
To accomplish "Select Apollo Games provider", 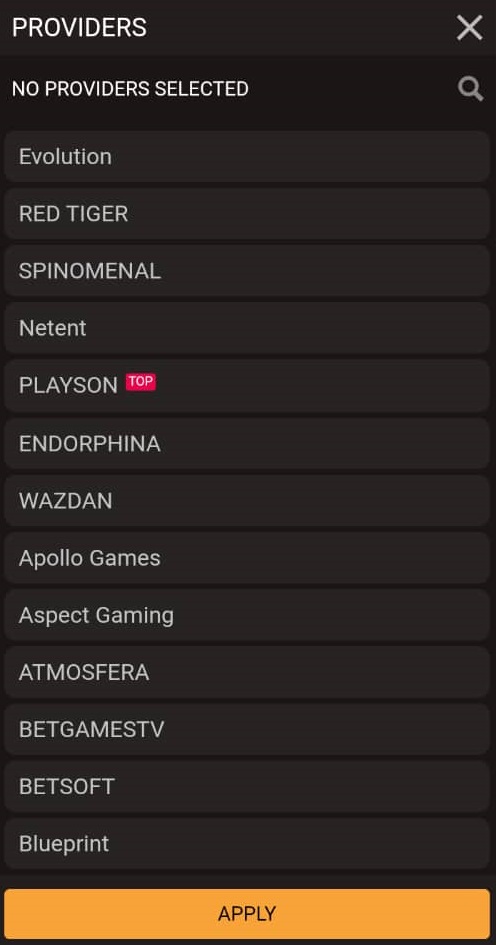I will (x=247, y=558).
